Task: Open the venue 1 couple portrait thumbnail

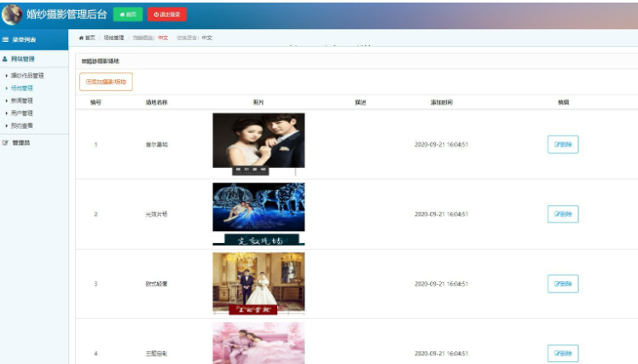Action: (258, 144)
